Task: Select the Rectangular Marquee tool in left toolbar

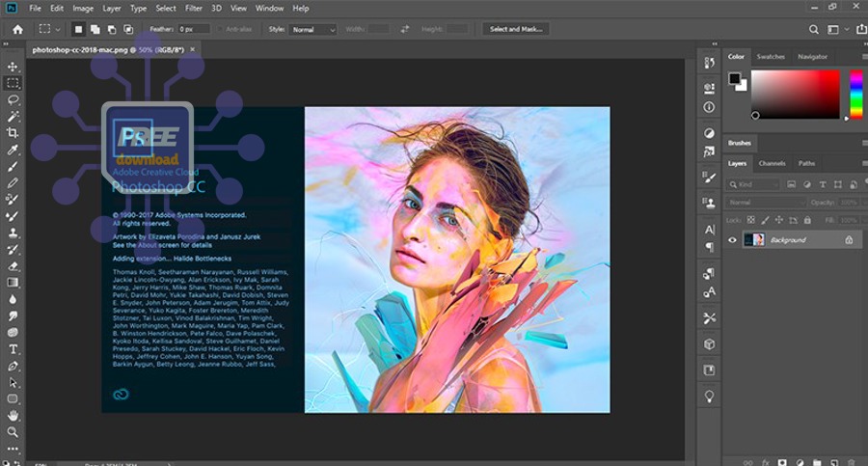Action: [x=13, y=83]
